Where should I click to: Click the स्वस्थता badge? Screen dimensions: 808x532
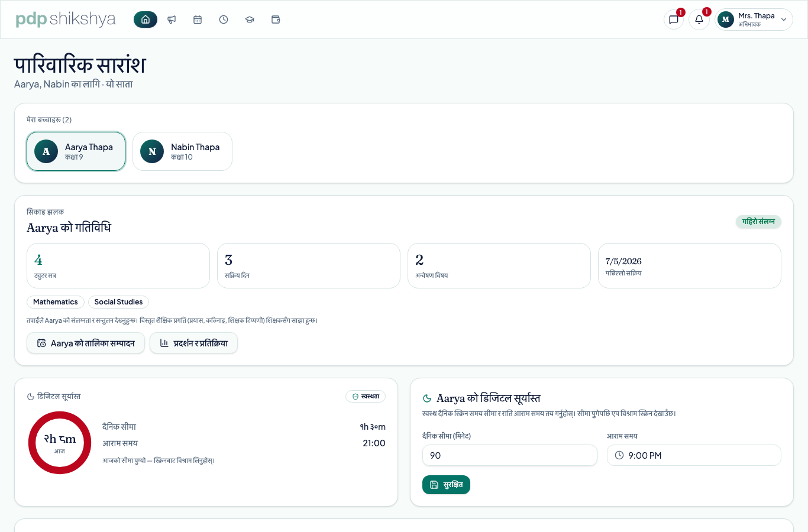click(x=366, y=397)
